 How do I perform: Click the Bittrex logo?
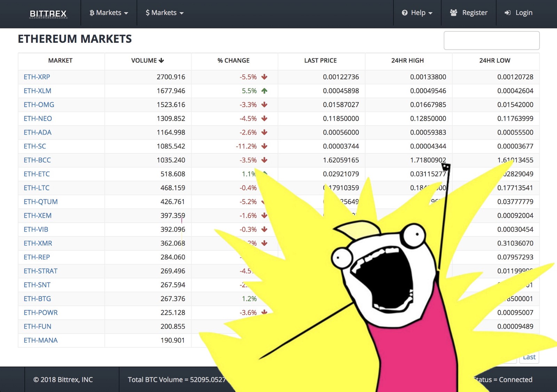pos(48,14)
